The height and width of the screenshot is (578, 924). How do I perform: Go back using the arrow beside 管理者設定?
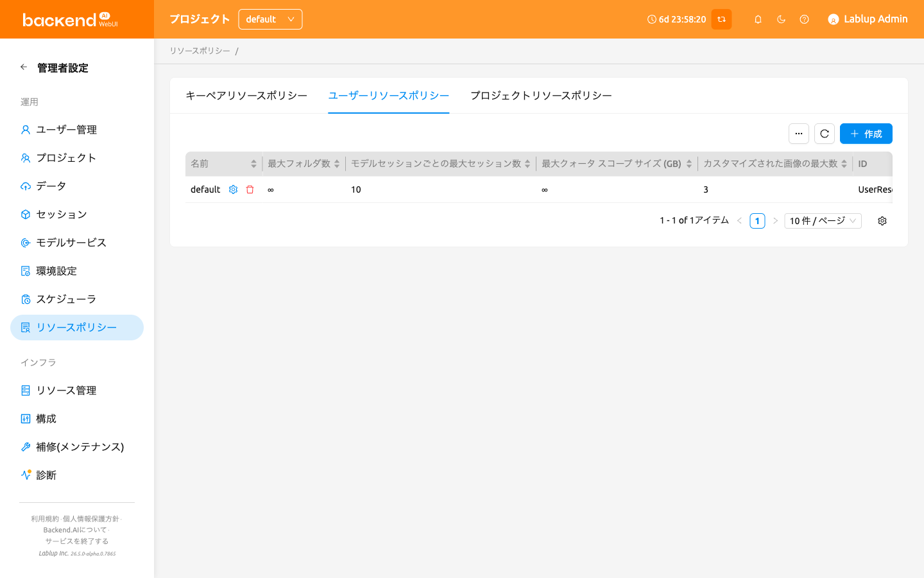pos(24,67)
